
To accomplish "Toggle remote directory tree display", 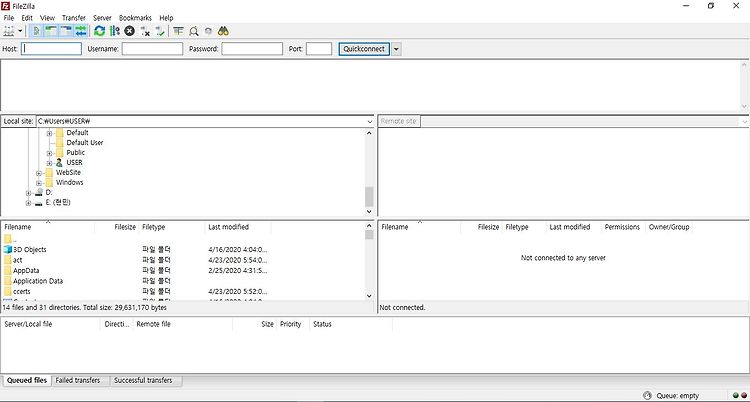I will coord(66,31).
